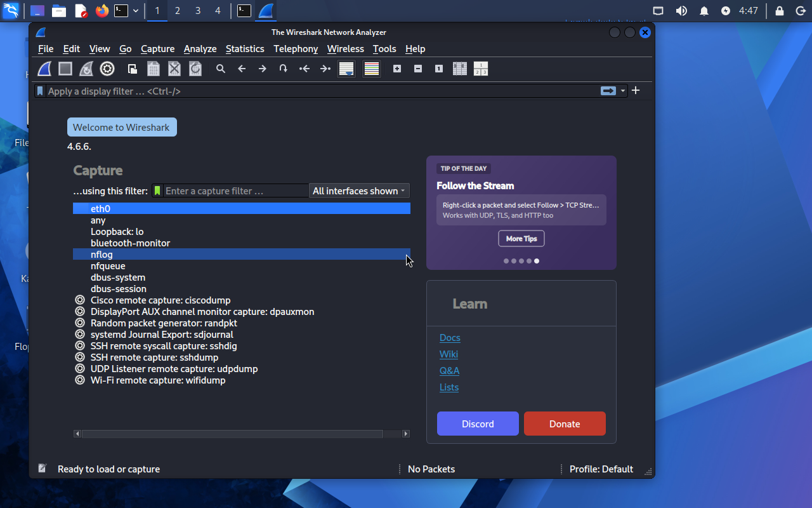The image size is (812, 508).
Task: Open the Telephony menu
Action: click(296, 49)
